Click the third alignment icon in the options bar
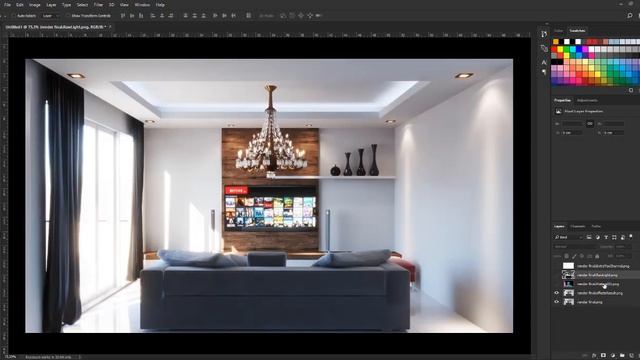 pos(141,16)
